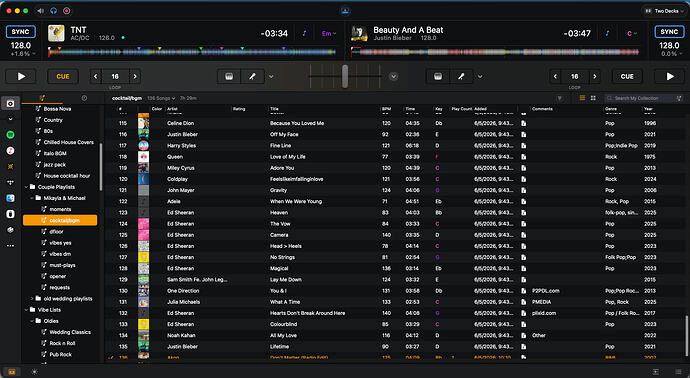Double the right deck loop length

(x=595, y=77)
